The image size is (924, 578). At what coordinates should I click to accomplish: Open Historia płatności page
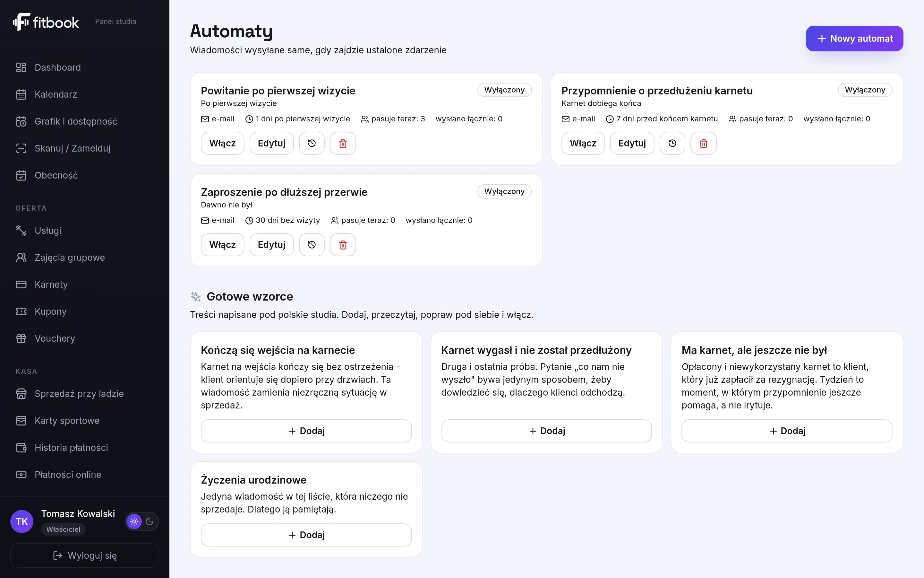pyautogui.click(x=85, y=448)
